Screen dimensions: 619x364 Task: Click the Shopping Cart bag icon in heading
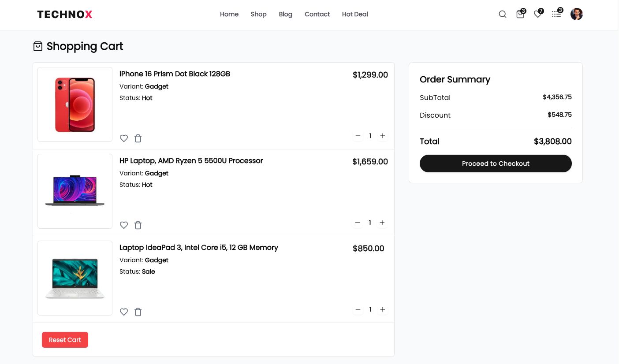point(38,46)
